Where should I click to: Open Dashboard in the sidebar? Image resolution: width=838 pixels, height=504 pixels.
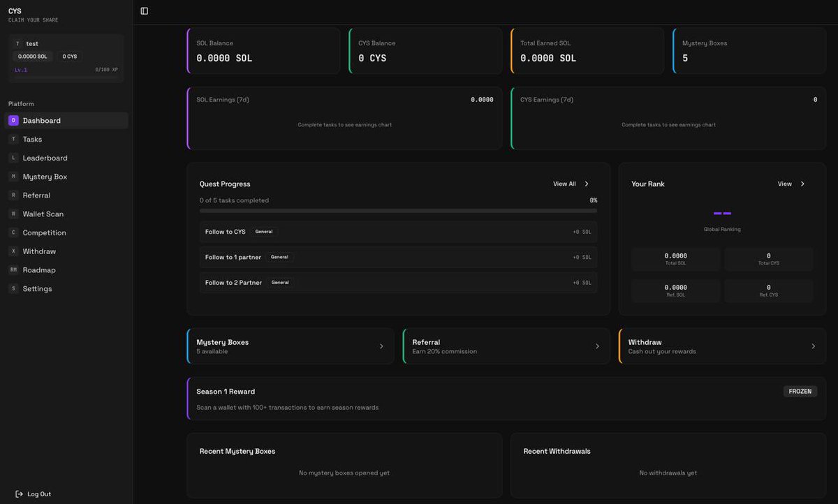(x=66, y=120)
